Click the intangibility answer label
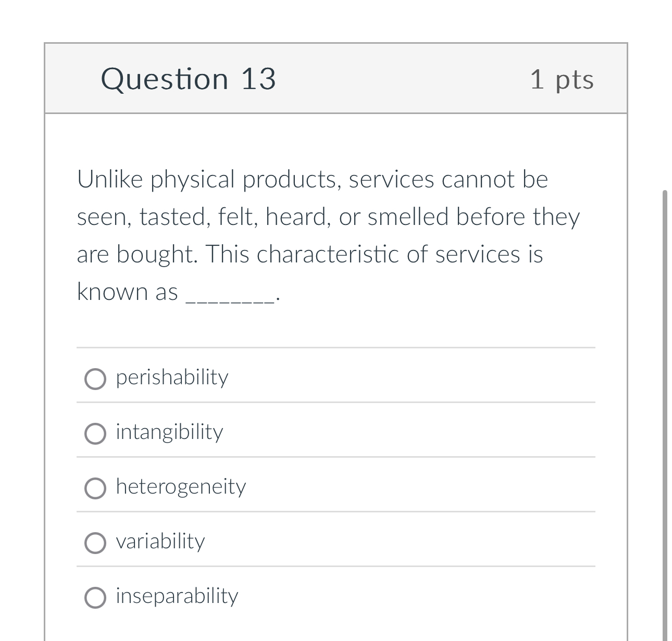The image size is (672, 641). (x=169, y=432)
